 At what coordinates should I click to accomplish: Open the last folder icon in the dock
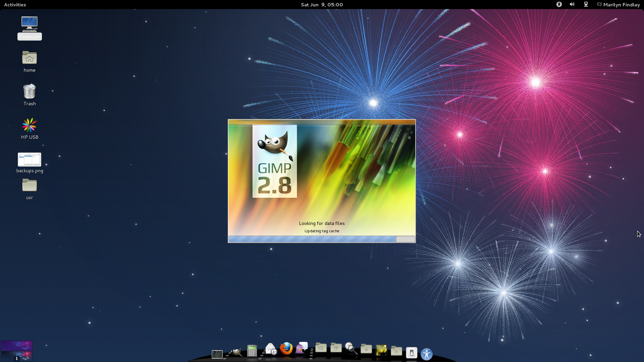coord(396,351)
